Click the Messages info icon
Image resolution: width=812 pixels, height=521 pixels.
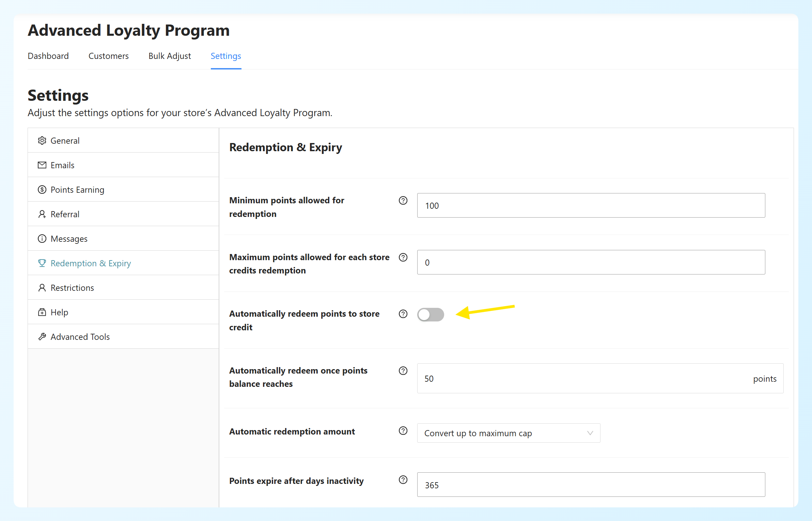[42, 239]
